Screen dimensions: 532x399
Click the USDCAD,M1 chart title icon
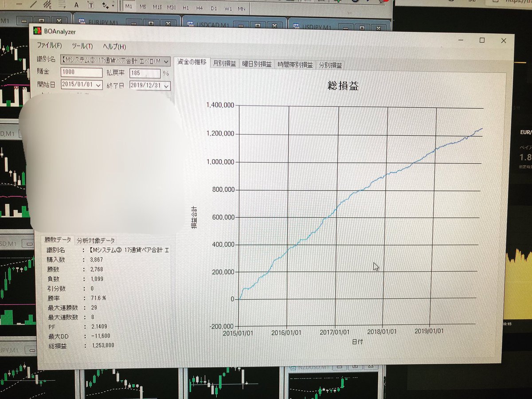coord(190,24)
